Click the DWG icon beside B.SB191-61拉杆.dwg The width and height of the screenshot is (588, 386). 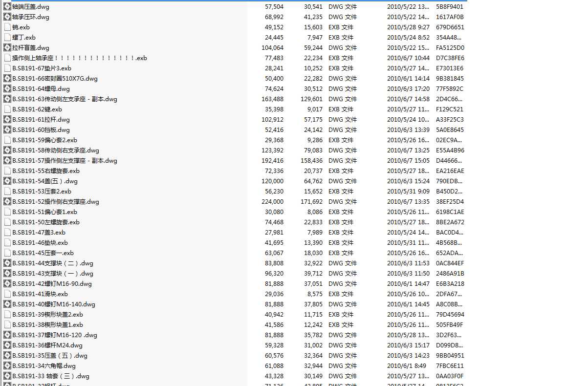click(x=7, y=120)
